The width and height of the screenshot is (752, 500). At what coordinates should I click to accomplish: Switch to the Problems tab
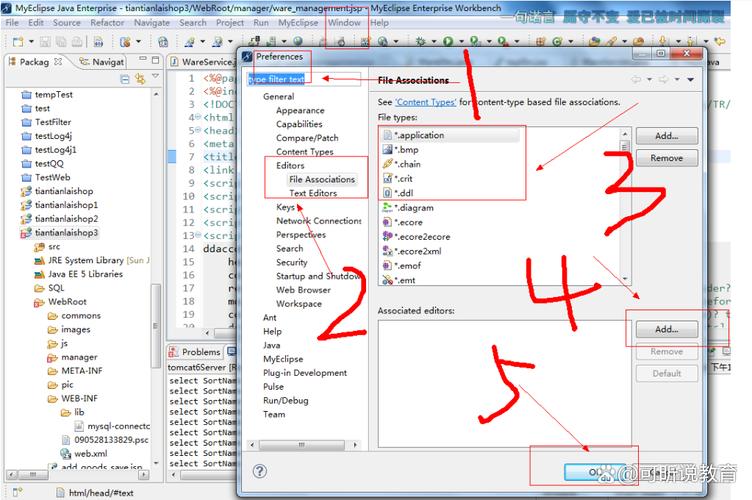[195, 352]
